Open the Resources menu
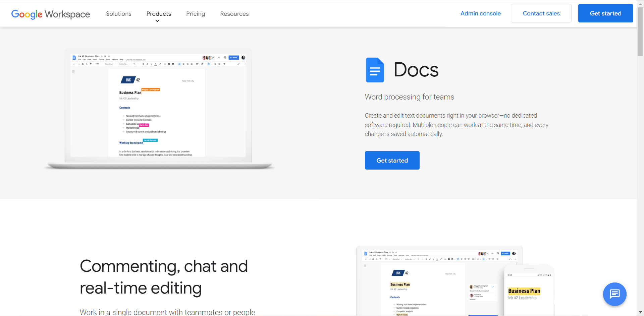644x316 pixels. coord(234,14)
